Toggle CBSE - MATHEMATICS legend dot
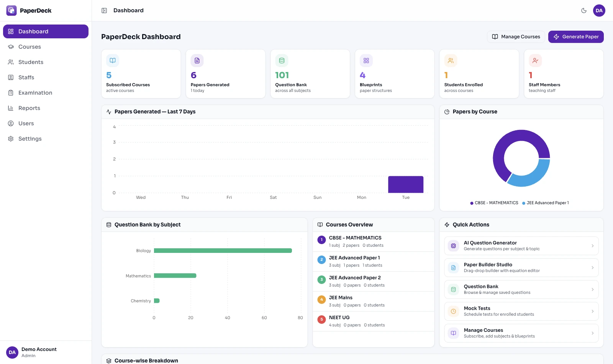This screenshot has height=364, width=613. tap(472, 203)
